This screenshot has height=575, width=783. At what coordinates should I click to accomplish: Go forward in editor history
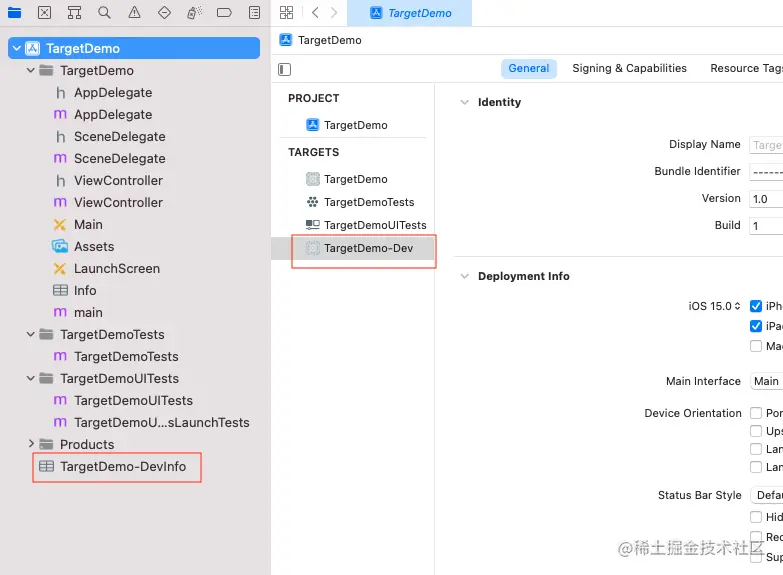(334, 12)
